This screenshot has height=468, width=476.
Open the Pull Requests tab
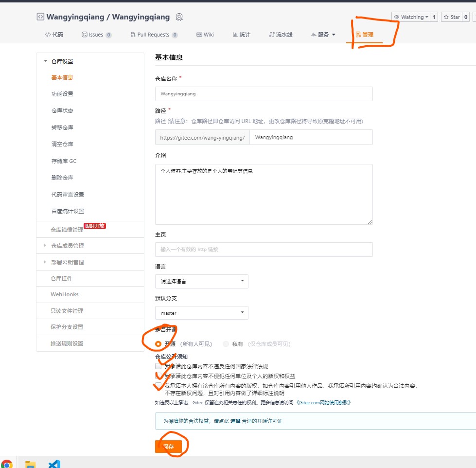pyautogui.click(x=154, y=35)
